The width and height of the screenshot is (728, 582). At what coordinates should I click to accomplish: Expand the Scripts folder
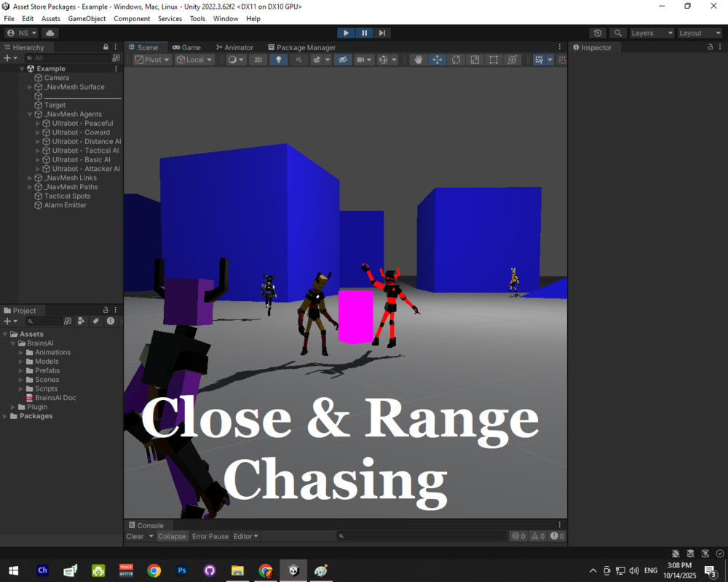coord(21,389)
